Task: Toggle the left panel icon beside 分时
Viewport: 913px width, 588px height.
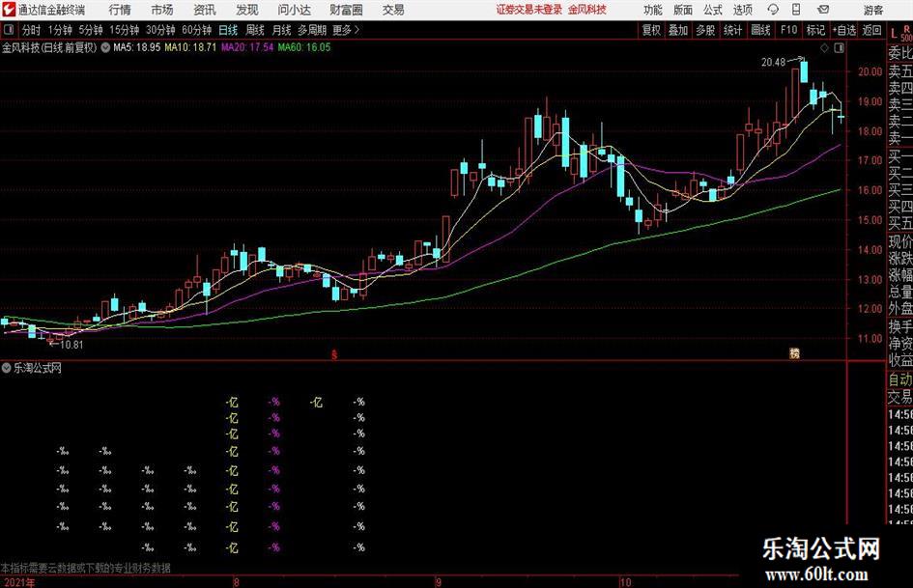Action: (x=8, y=30)
